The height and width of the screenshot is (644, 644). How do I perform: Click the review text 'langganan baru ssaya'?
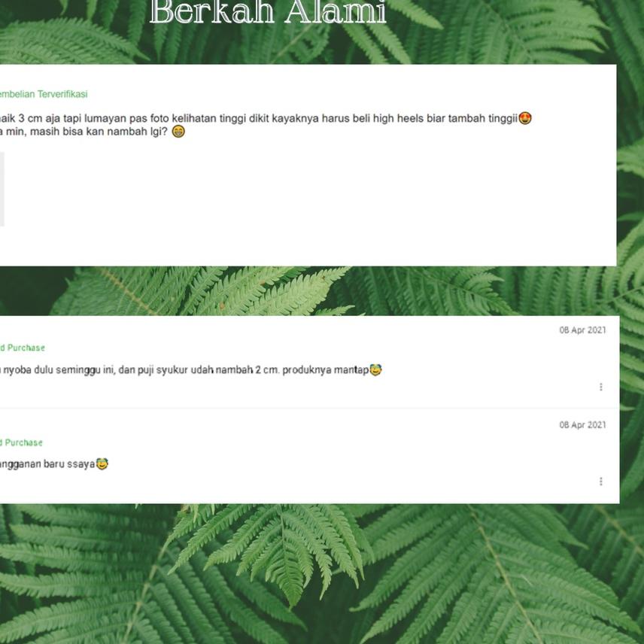pyautogui.click(x=47, y=464)
